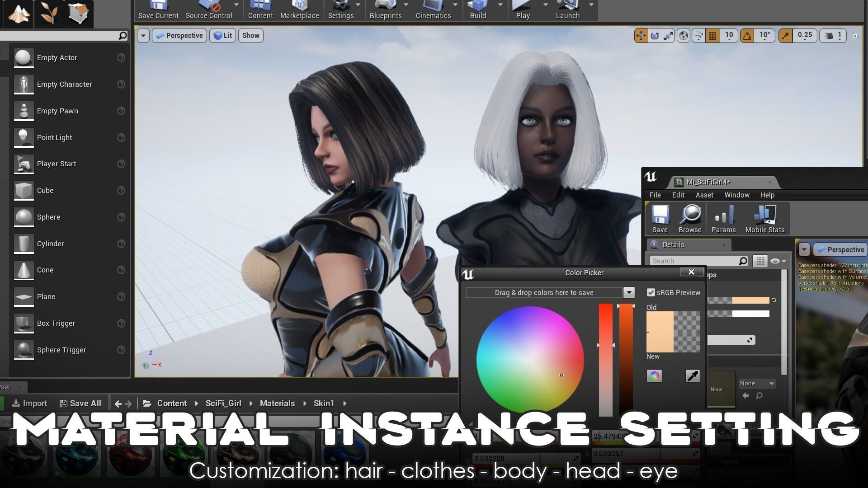Select the Mi_SciFiGirl4 tab

click(x=723, y=182)
